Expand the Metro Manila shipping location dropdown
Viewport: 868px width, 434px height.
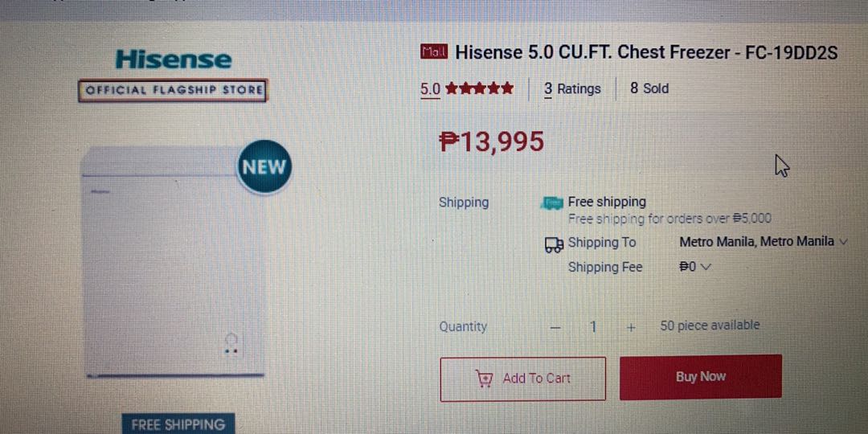coord(764,242)
